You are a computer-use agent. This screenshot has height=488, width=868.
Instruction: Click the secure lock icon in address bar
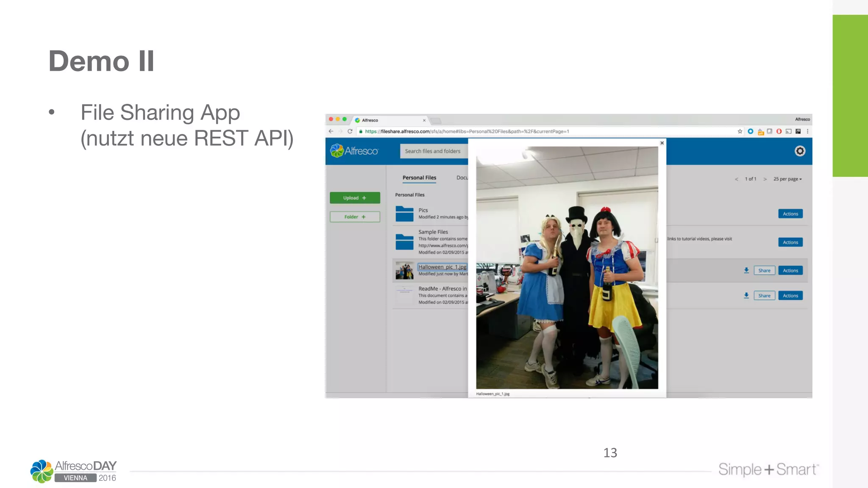pos(361,131)
